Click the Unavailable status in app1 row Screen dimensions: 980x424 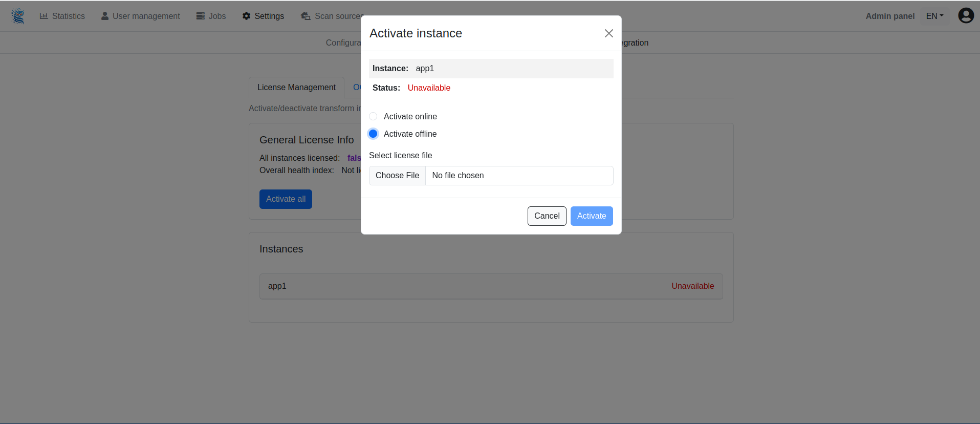[692, 286]
